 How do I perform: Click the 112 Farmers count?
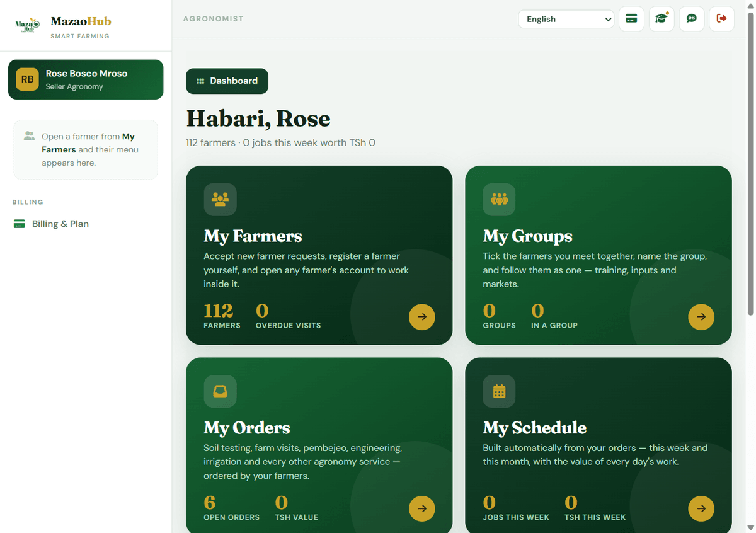click(222, 316)
